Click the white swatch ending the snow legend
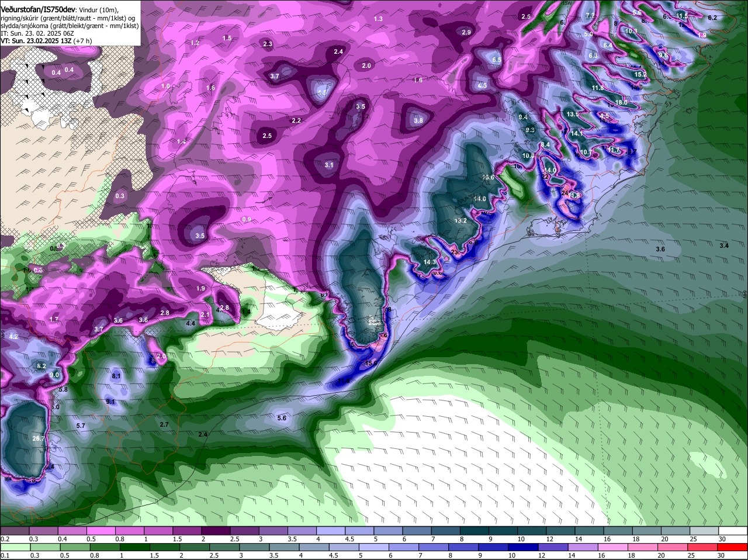This screenshot has height=560, width=748. pos(733,530)
